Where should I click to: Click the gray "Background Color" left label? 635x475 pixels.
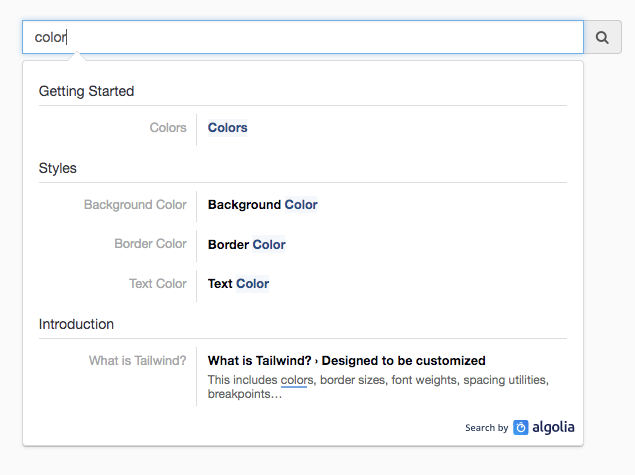click(x=135, y=205)
